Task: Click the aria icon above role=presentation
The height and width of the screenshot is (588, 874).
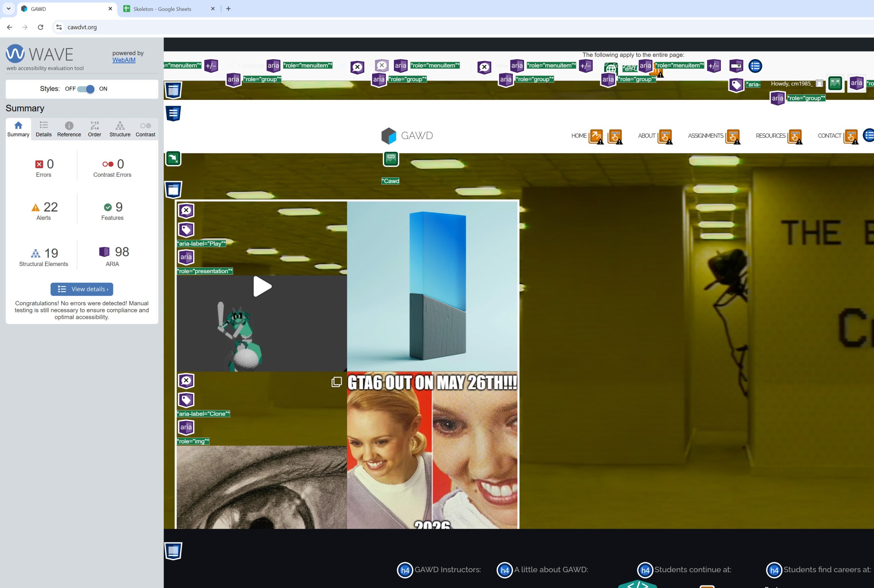Action: tap(186, 257)
